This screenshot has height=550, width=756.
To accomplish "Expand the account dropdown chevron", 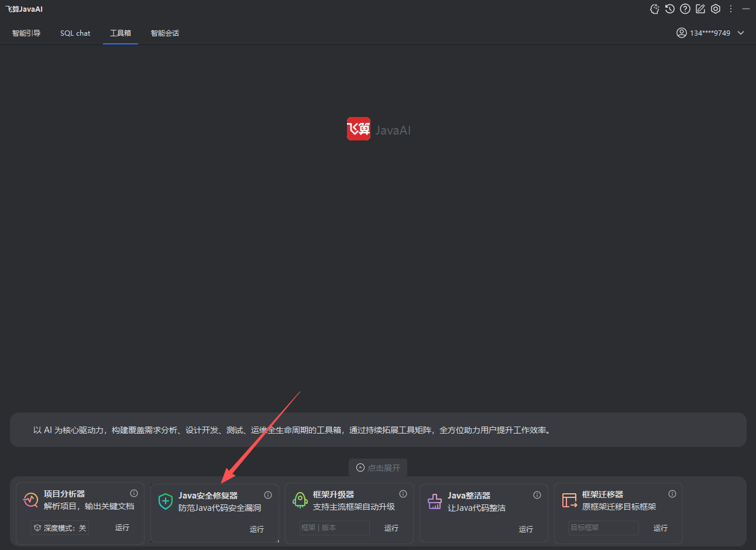I will [741, 33].
